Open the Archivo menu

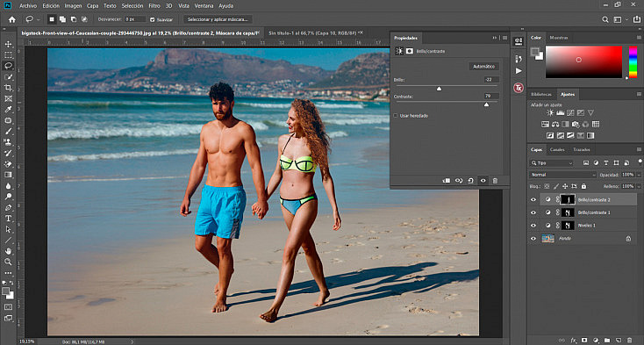[28, 6]
